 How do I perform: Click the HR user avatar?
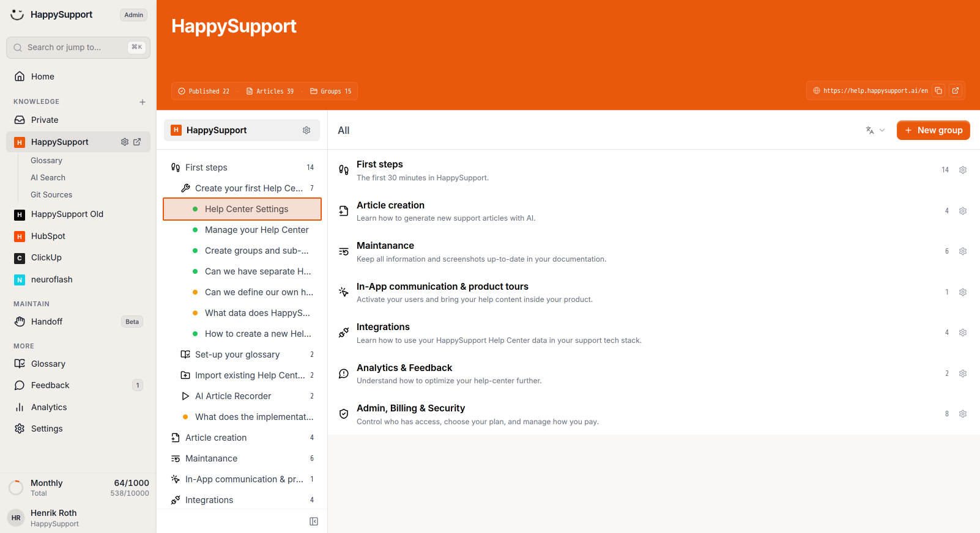(x=16, y=518)
